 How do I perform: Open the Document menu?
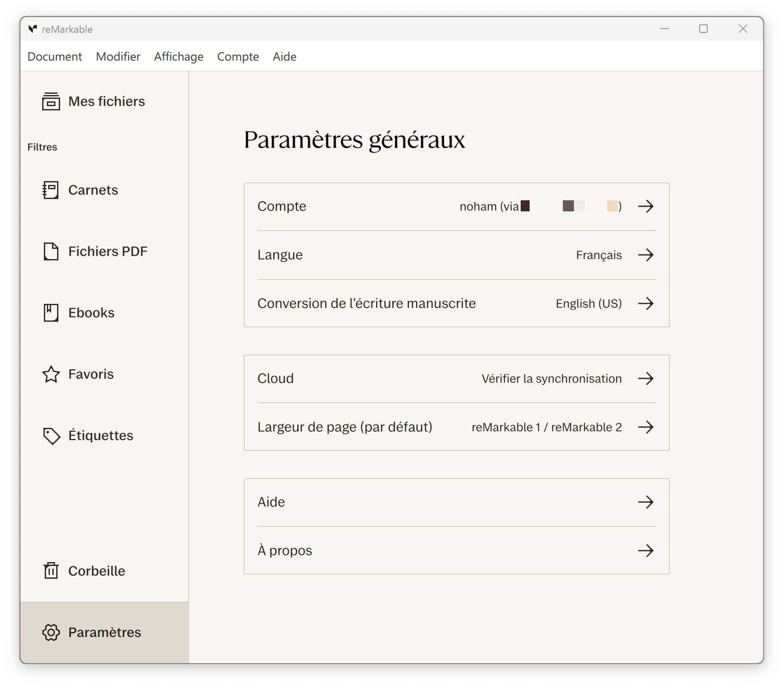pyautogui.click(x=55, y=57)
